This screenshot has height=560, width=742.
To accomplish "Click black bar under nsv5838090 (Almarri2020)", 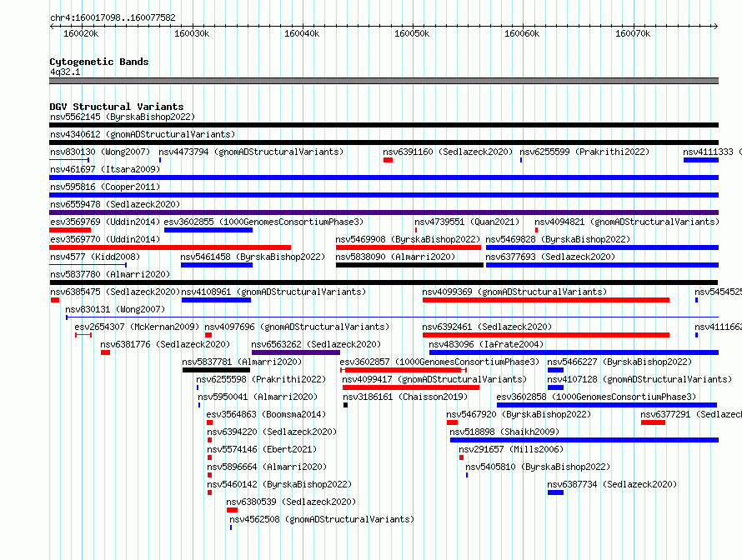I will [410, 265].
